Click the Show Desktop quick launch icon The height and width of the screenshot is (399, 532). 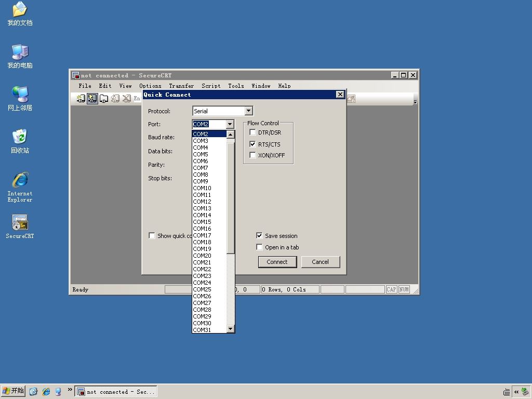(58, 392)
